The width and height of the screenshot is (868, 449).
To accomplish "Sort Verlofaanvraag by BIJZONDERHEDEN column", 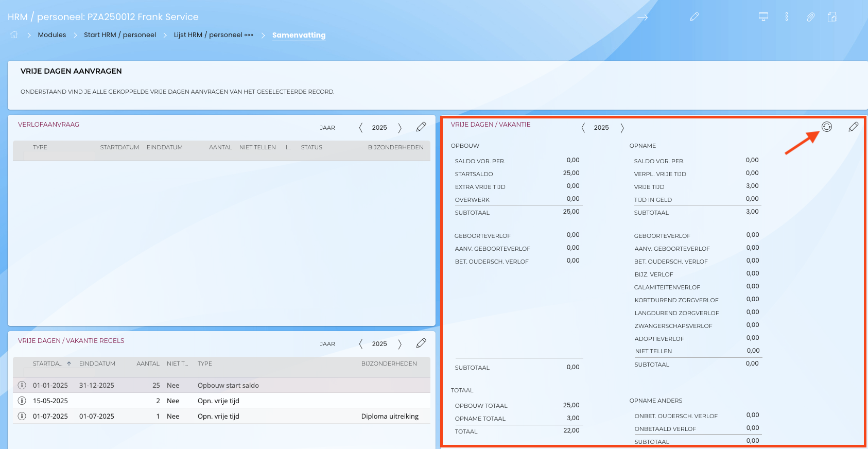I will (x=396, y=147).
